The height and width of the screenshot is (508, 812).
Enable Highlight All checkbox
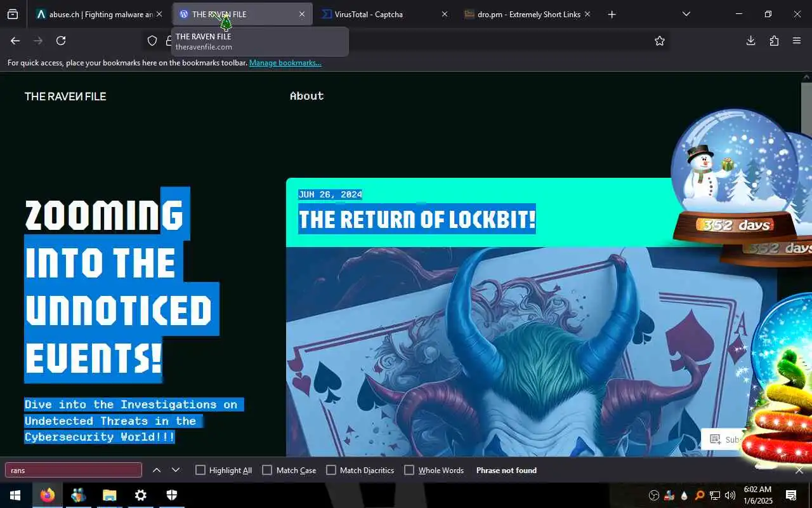pos(200,470)
